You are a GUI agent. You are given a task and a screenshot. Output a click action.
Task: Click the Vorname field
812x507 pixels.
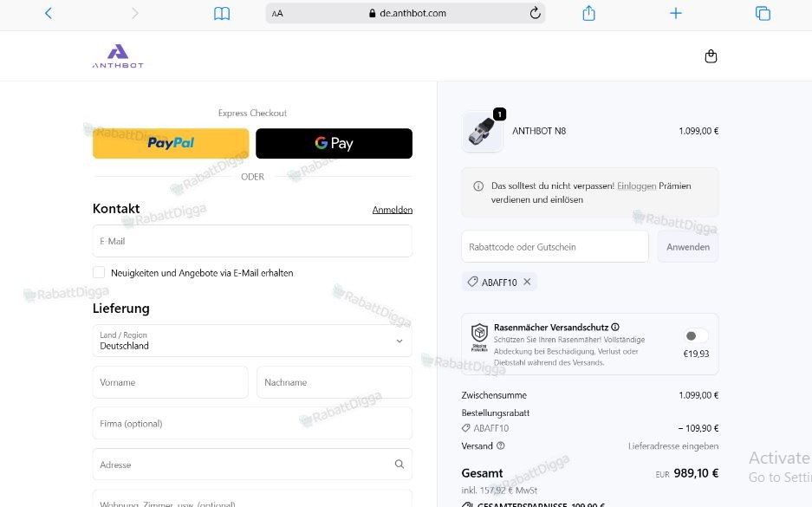(x=171, y=382)
